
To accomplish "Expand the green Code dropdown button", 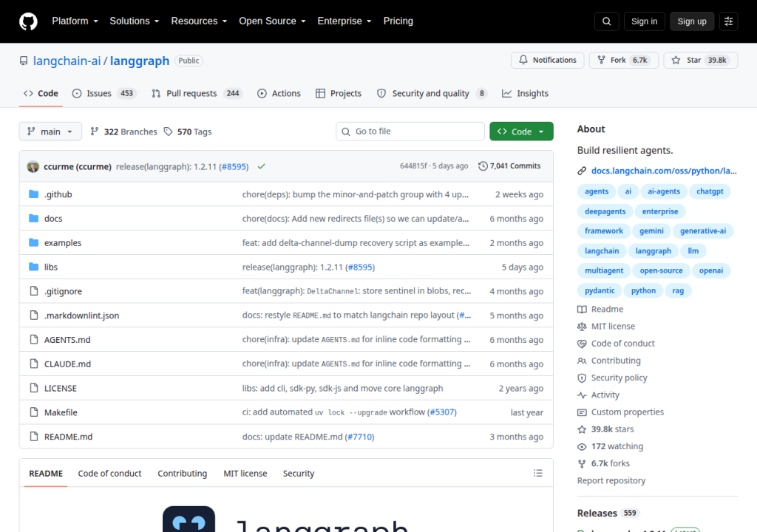I will tap(521, 132).
